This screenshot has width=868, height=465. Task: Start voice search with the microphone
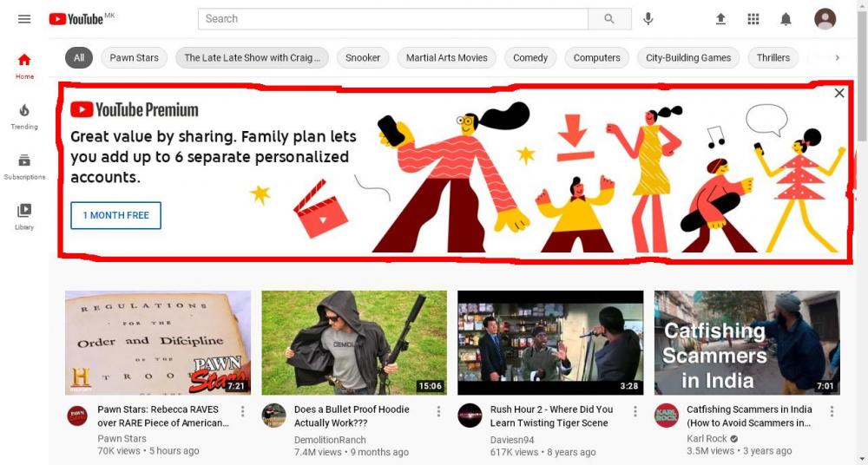pos(648,19)
